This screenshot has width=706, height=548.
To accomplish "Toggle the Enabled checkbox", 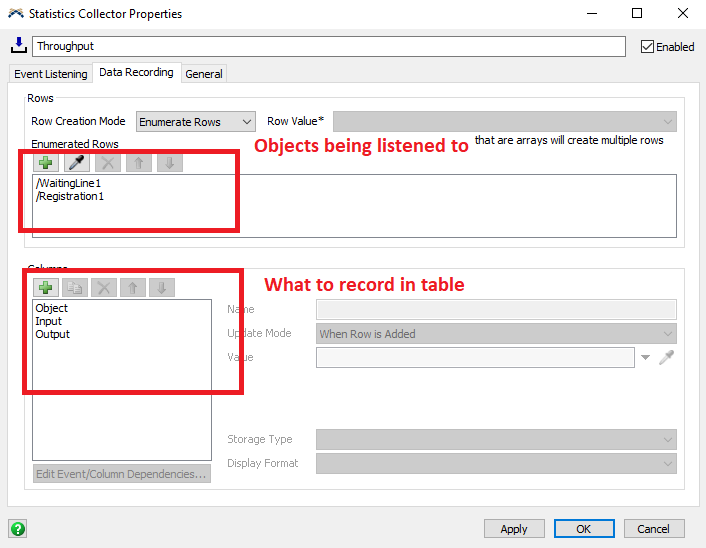I will (647, 47).
